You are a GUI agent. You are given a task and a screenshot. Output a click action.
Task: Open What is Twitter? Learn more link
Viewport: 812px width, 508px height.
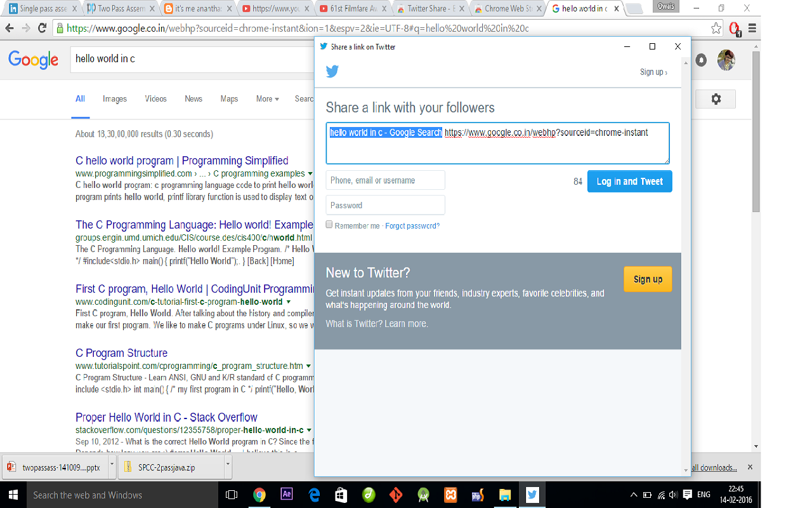click(x=377, y=324)
